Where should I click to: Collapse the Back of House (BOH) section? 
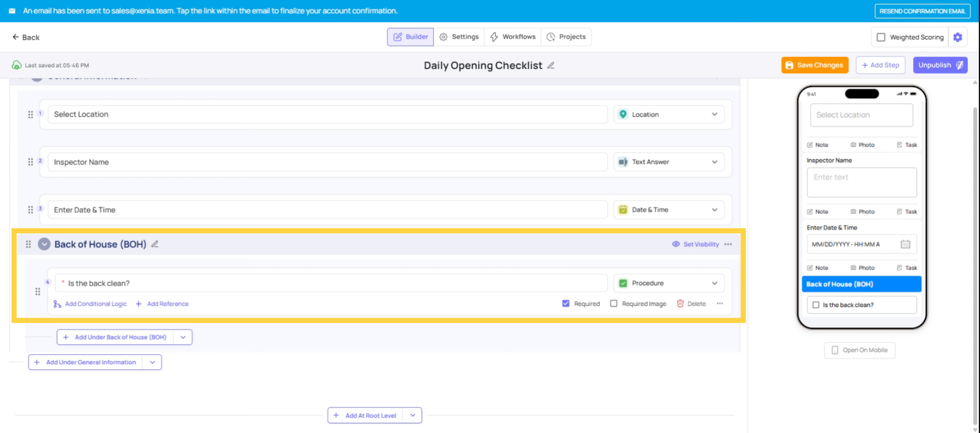coord(44,244)
